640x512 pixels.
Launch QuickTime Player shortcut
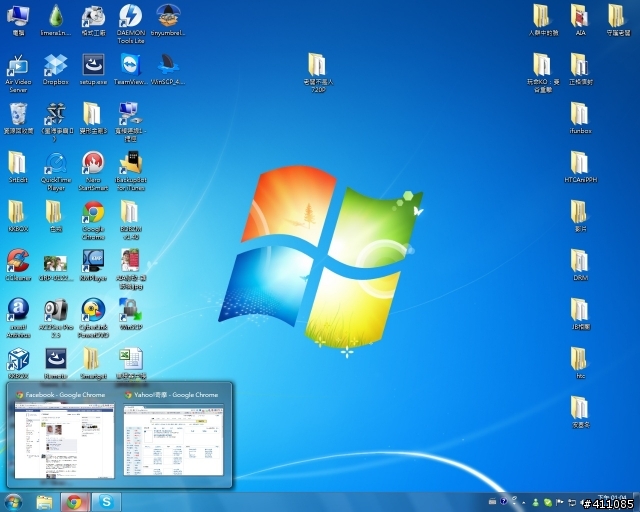(x=56, y=171)
